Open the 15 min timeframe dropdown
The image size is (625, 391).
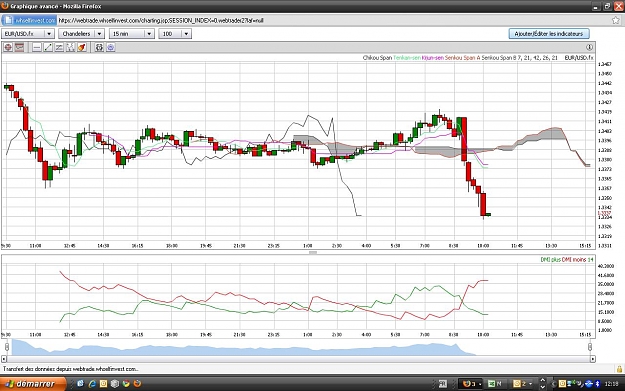tap(132, 34)
